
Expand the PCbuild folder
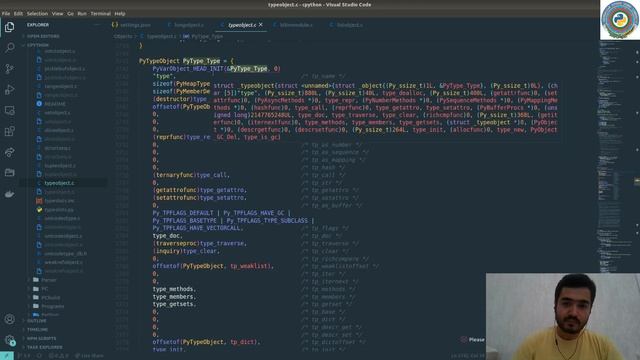(x=51, y=298)
